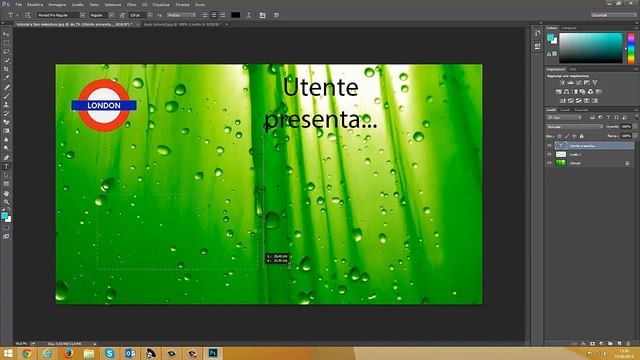Click the Windows Start button
The height and width of the screenshot is (360, 640).
pos(8,353)
